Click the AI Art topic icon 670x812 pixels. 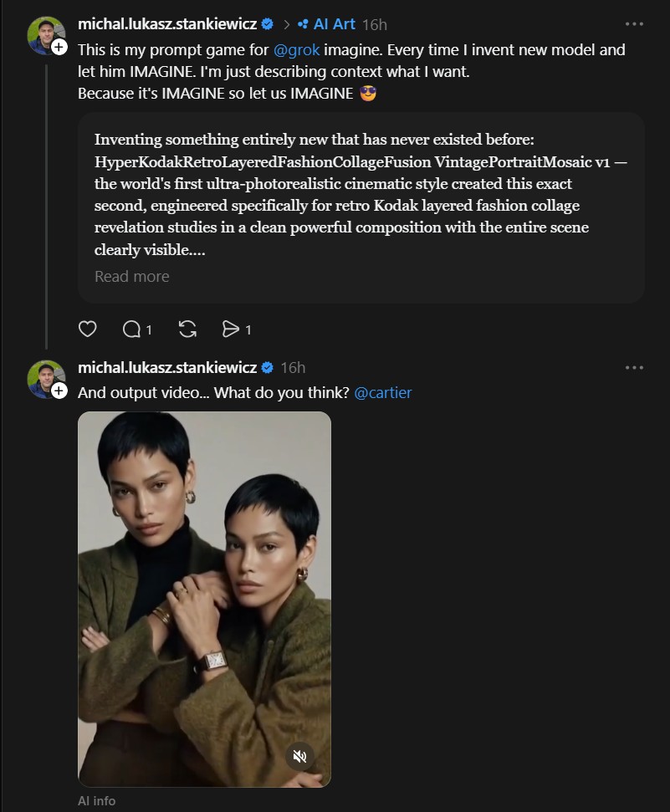click(303, 24)
